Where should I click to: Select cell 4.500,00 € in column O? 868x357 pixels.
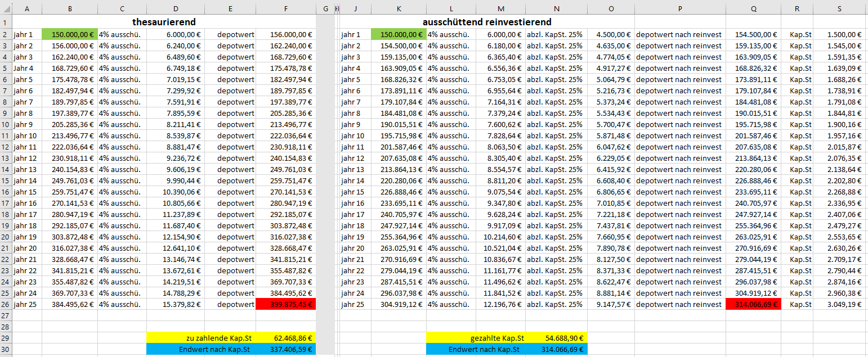click(x=611, y=34)
